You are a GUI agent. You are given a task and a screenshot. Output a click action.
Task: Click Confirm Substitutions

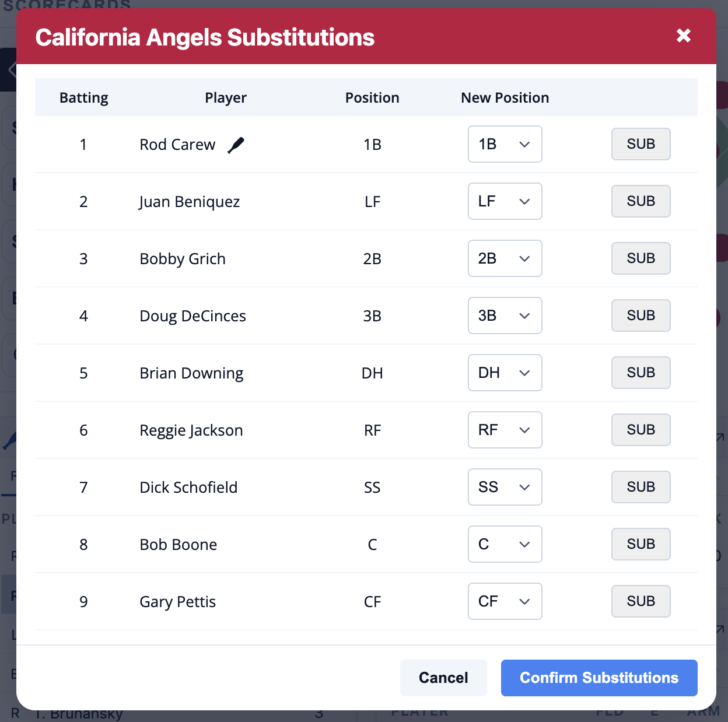[598, 678]
